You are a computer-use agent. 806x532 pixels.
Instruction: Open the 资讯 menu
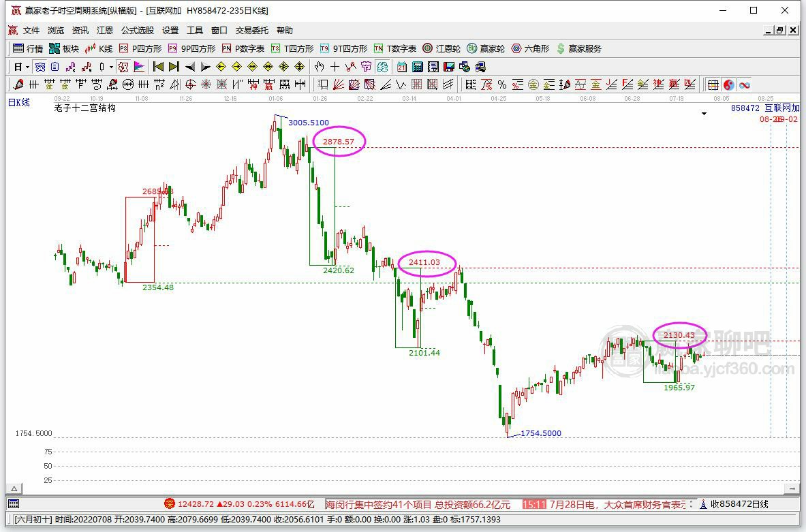click(x=80, y=31)
